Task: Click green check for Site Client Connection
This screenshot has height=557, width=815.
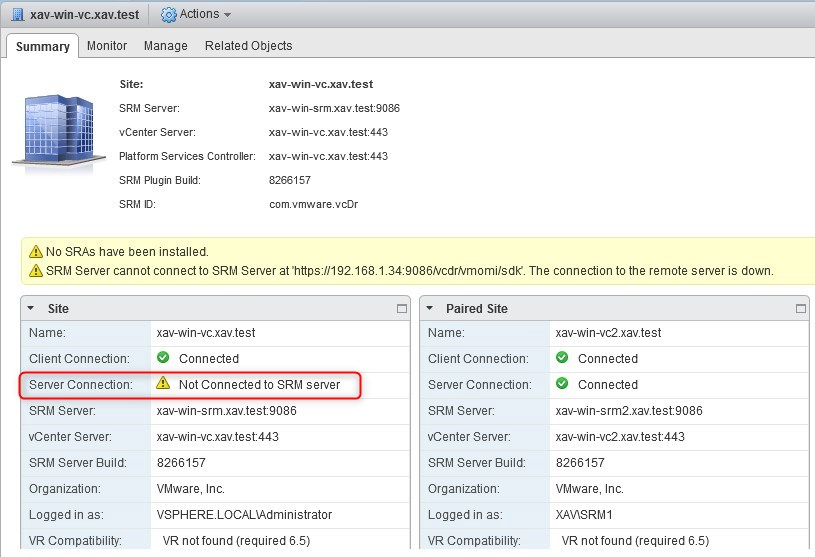Action: pos(163,357)
